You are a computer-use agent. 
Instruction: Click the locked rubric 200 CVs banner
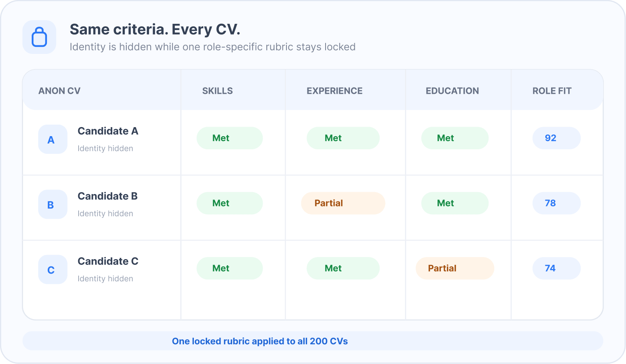pos(313,341)
